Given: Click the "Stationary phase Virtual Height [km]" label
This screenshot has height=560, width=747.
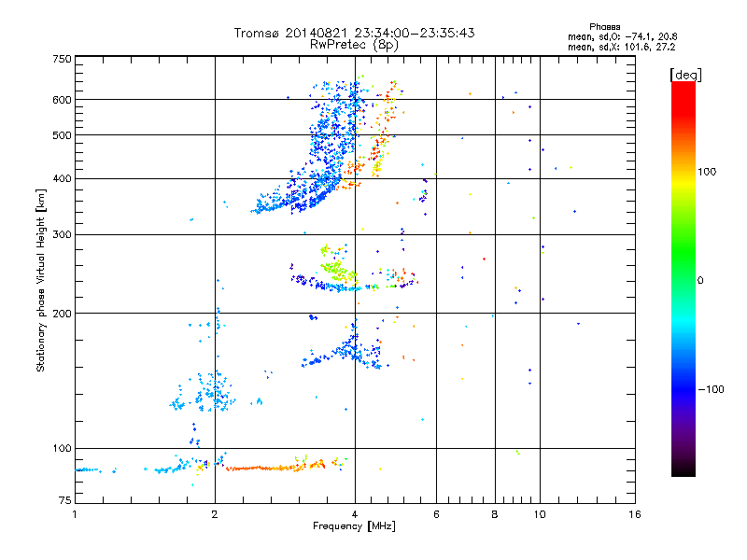Looking at the screenshot, I should point(40,281).
